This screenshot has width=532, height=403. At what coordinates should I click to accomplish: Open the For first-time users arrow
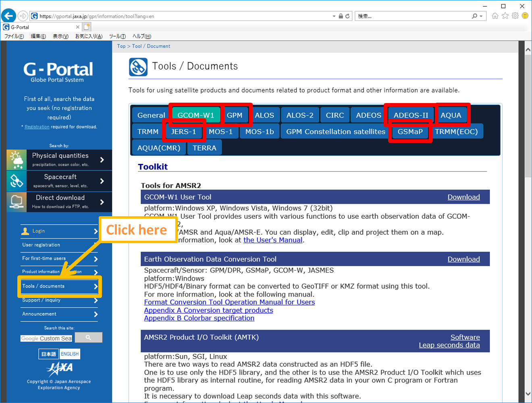click(x=96, y=259)
